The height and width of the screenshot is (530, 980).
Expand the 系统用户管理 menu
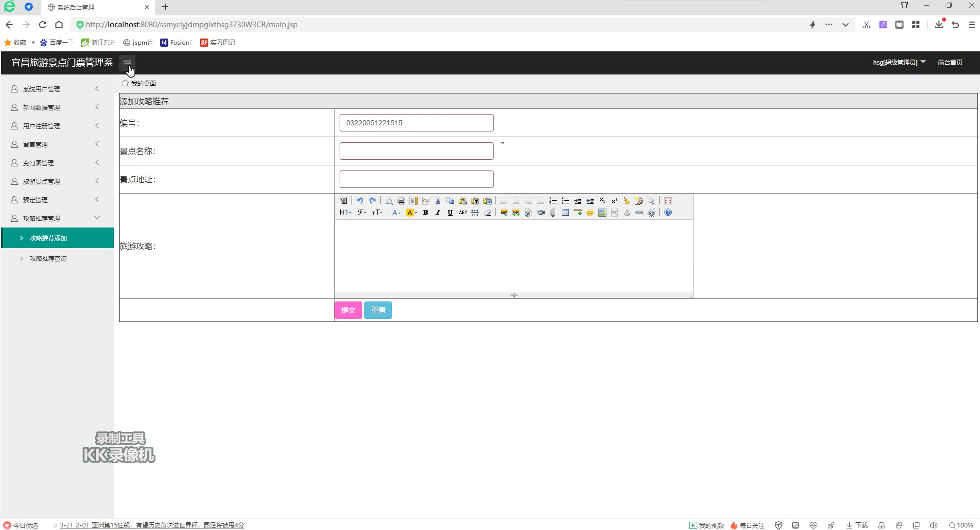point(57,89)
